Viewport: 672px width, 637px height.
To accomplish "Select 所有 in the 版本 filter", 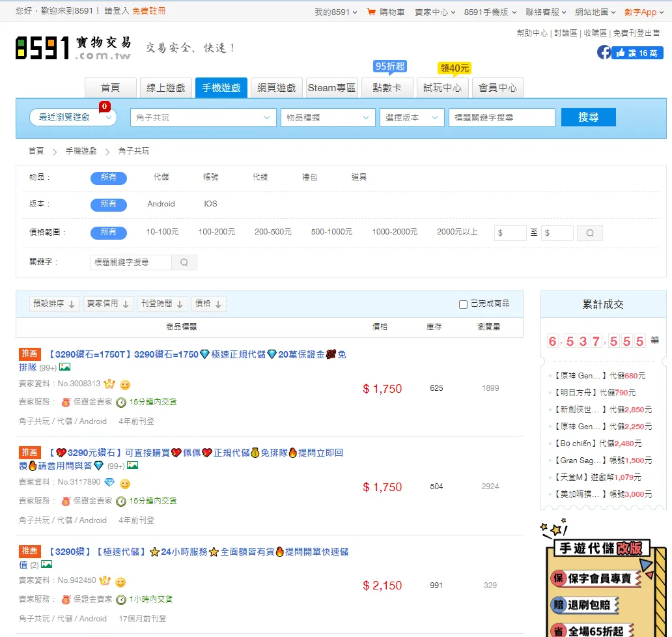I will 109,205.
